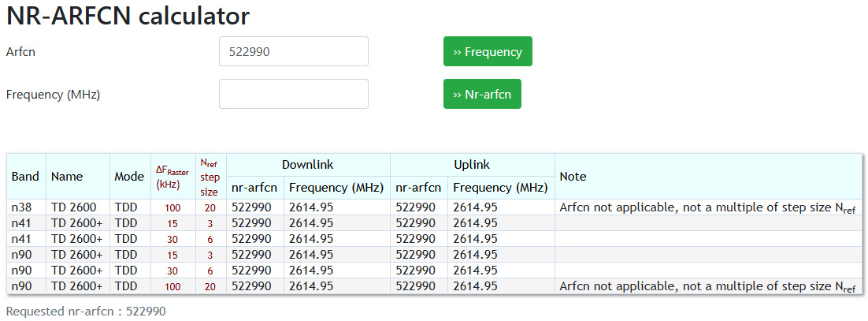868x321 pixels.
Task: Select the Name column header
Action: click(x=67, y=177)
